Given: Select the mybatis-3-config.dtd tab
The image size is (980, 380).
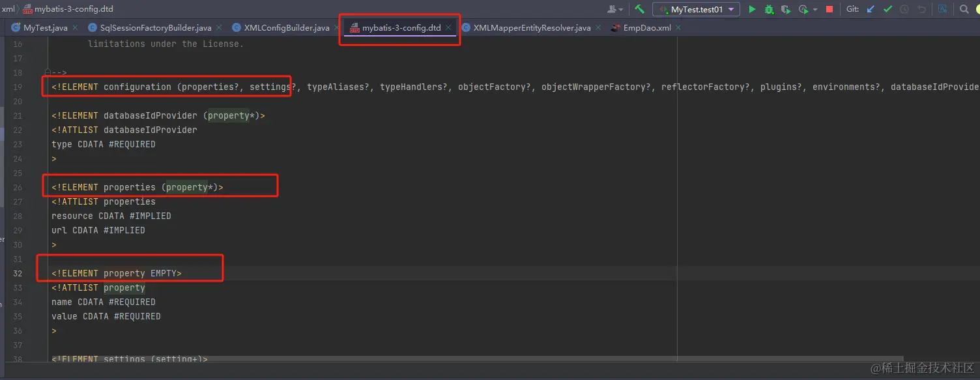Looking at the screenshot, I should coord(401,28).
